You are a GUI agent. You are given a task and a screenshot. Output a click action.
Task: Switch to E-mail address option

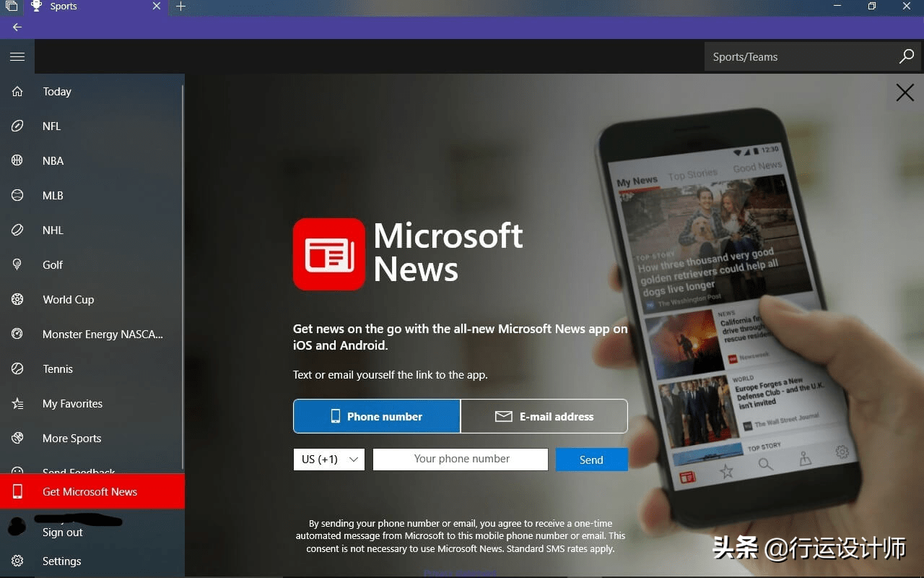click(x=544, y=416)
